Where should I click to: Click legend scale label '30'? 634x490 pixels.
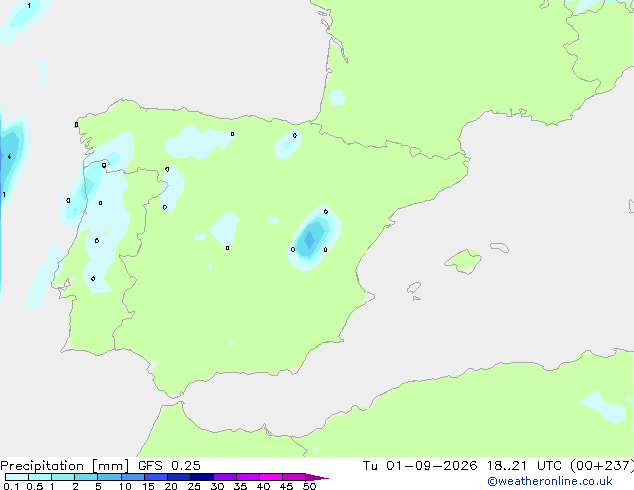pos(217,486)
